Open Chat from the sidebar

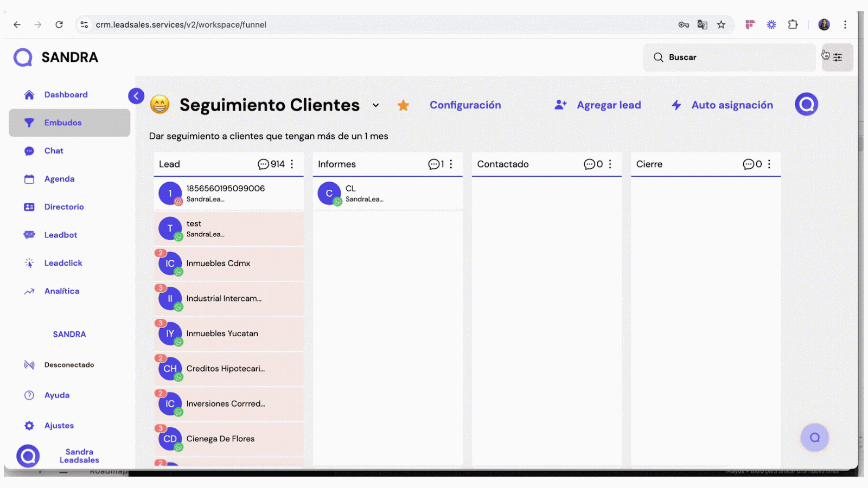pyautogui.click(x=54, y=151)
